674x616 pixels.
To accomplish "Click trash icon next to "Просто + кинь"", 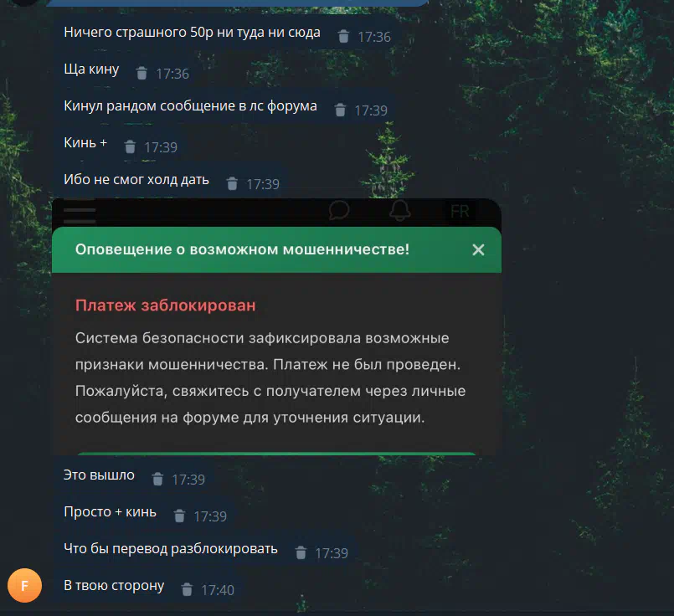I will pyautogui.click(x=179, y=516).
